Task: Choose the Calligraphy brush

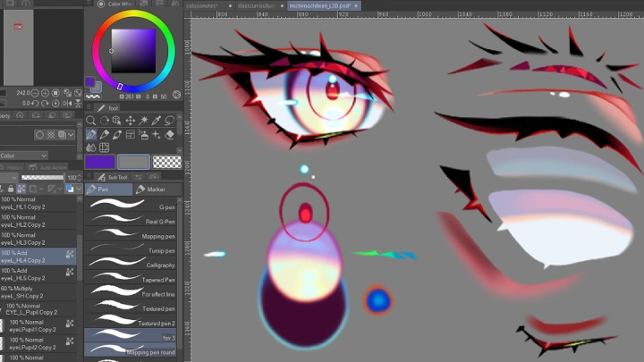Action: pyautogui.click(x=131, y=263)
